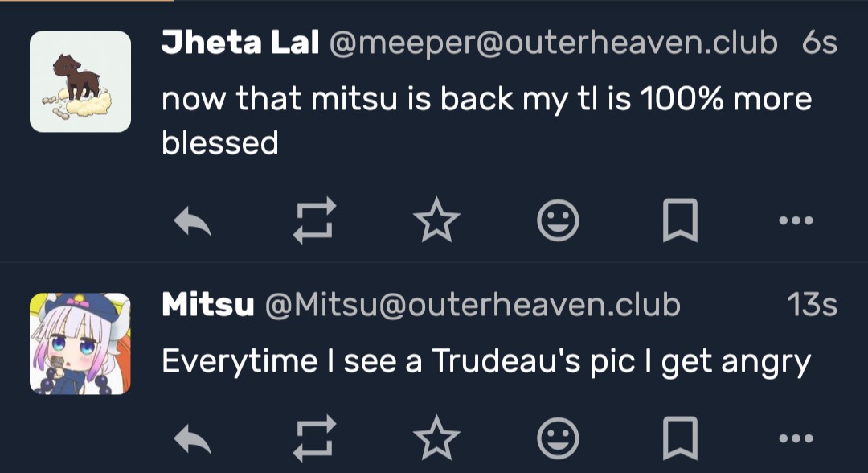Open more options on Jheta Lal's post
Screen dimensions: 868x473
pos(796,220)
